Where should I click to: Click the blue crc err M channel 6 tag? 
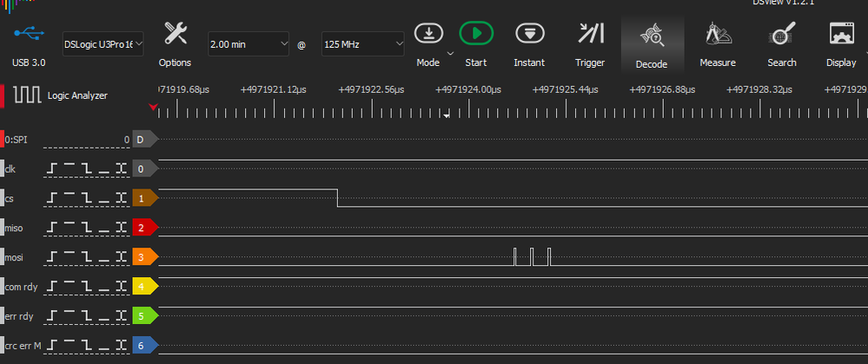pos(145,346)
